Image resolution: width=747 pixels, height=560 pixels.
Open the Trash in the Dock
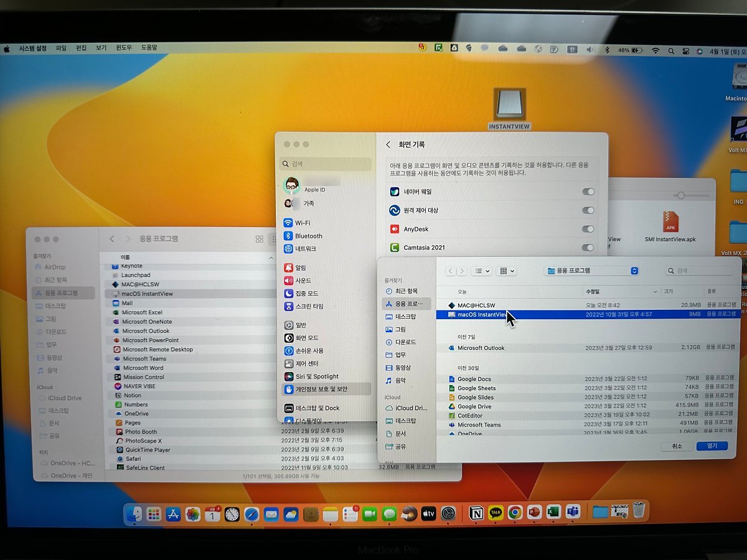tap(639, 510)
